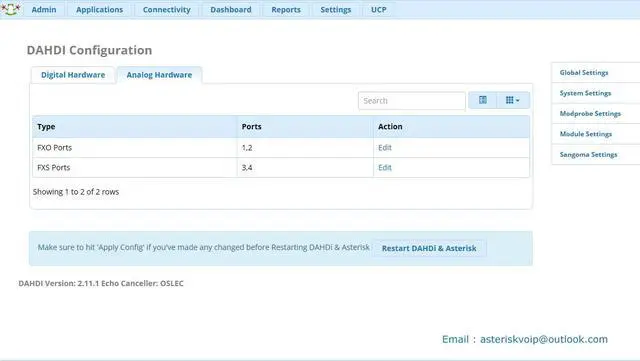Viewport: 640px width, 361px height.
Task: Focus the table Search field
Action: click(411, 100)
